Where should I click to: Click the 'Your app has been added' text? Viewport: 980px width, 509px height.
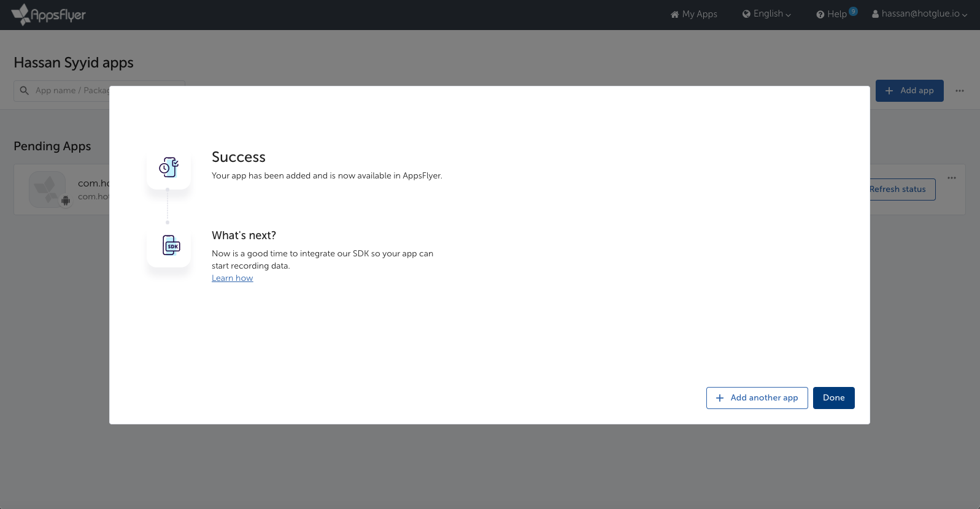click(326, 176)
